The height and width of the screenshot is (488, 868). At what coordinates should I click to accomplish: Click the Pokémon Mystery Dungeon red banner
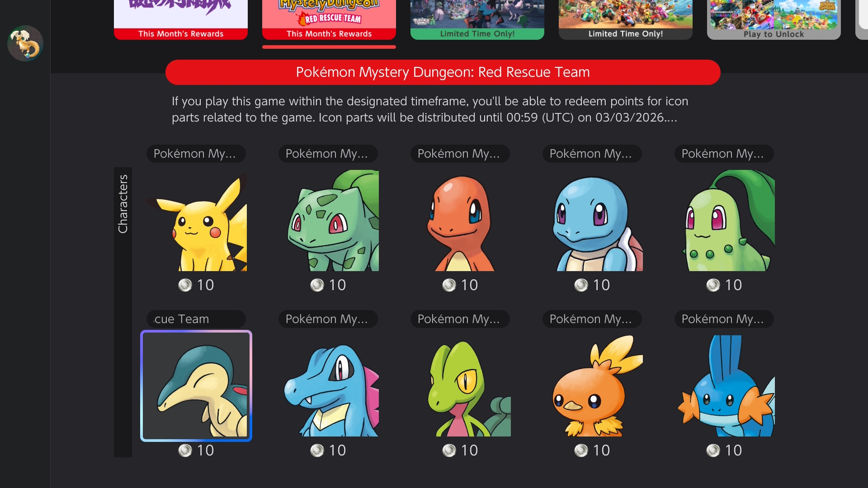point(443,72)
